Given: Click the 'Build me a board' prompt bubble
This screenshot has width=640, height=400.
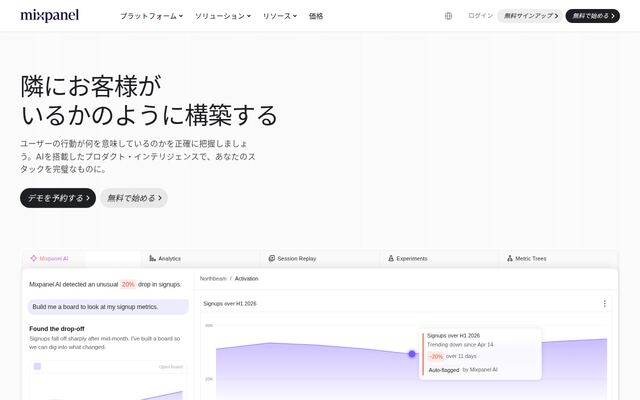Looking at the screenshot, I should (108, 307).
